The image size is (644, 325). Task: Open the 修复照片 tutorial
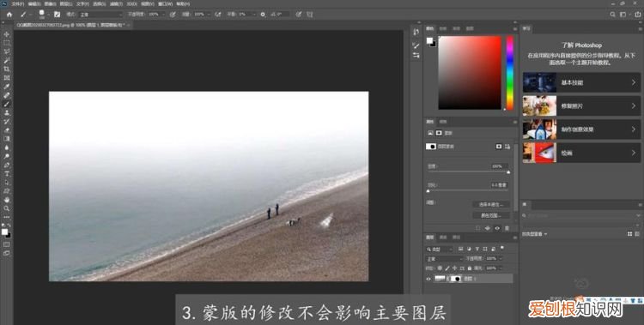(x=581, y=105)
